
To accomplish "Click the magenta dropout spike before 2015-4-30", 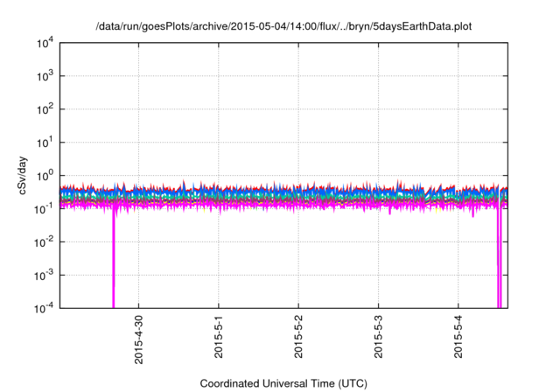I will tap(114, 259).
